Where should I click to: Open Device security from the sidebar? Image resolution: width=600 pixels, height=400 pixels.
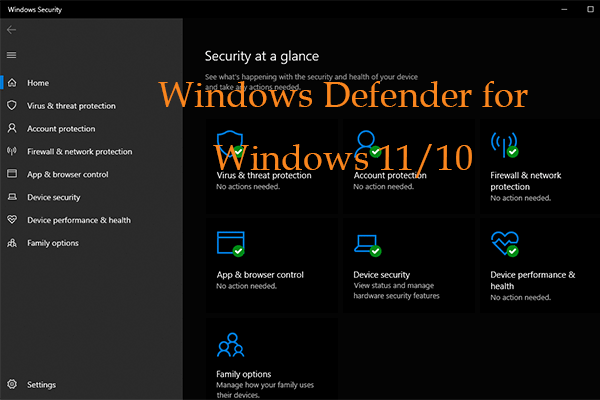click(54, 198)
